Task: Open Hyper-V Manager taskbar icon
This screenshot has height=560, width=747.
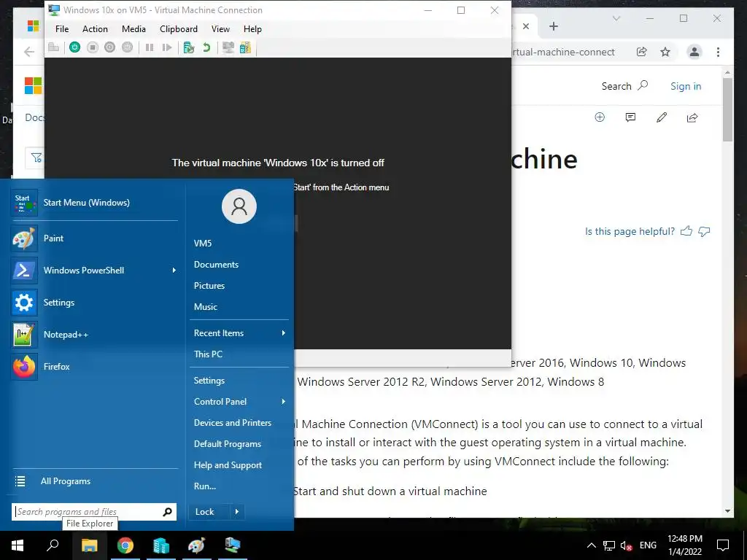Action: pos(161,545)
